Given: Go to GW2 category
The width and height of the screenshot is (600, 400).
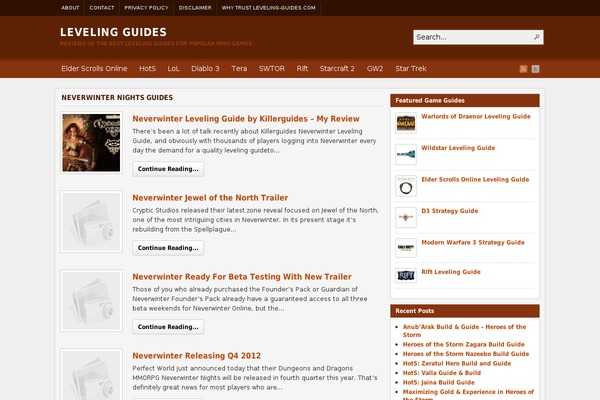Looking at the screenshot, I should click(375, 69).
